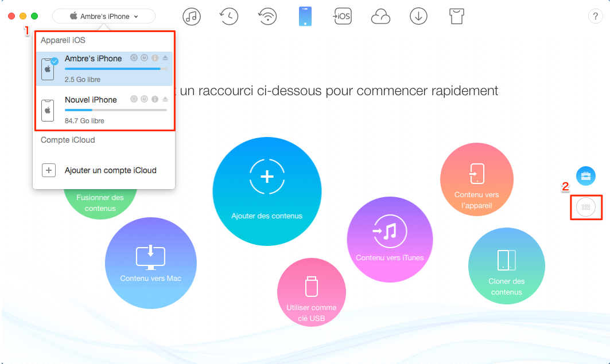Click eject icon for Nouvel iPhone
Screen dimensions: 610x364
(x=165, y=99)
